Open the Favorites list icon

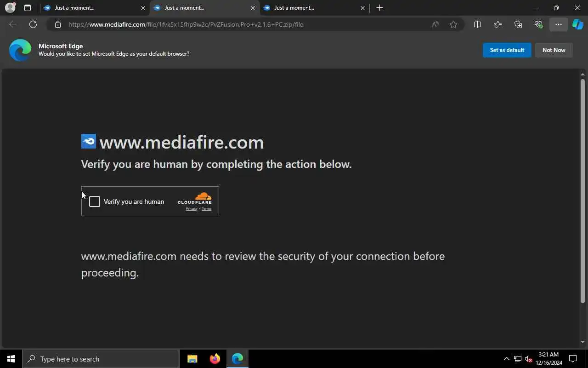pyautogui.click(x=498, y=24)
